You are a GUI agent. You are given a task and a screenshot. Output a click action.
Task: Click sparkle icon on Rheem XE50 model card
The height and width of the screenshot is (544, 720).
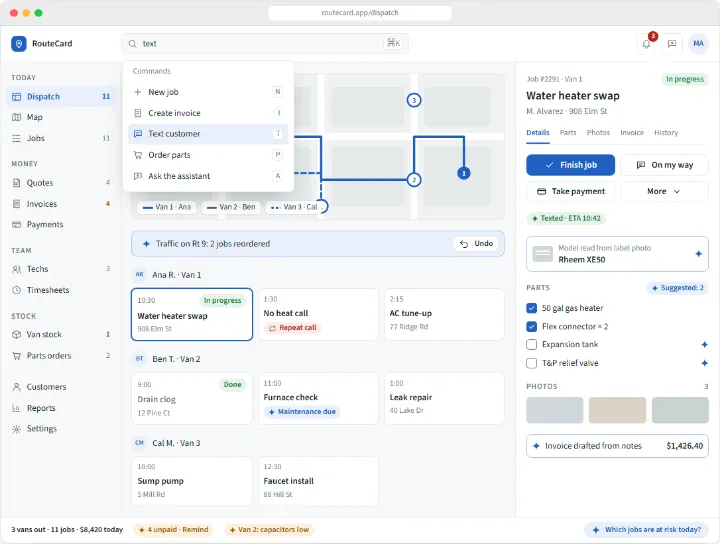tap(698, 254)
